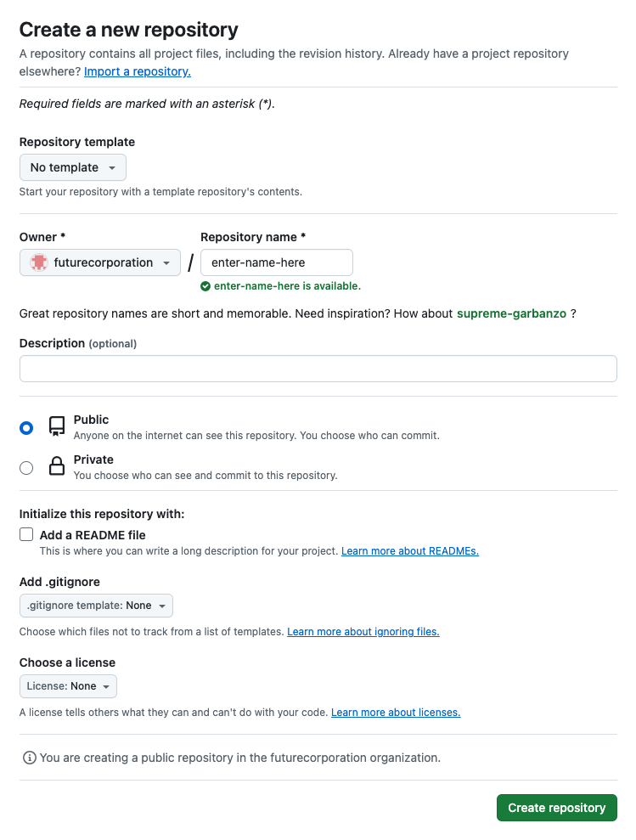Use the suggested name supreme-garbanzo
The width and height of the screenshot is (636, 840).
pos(511,313)
